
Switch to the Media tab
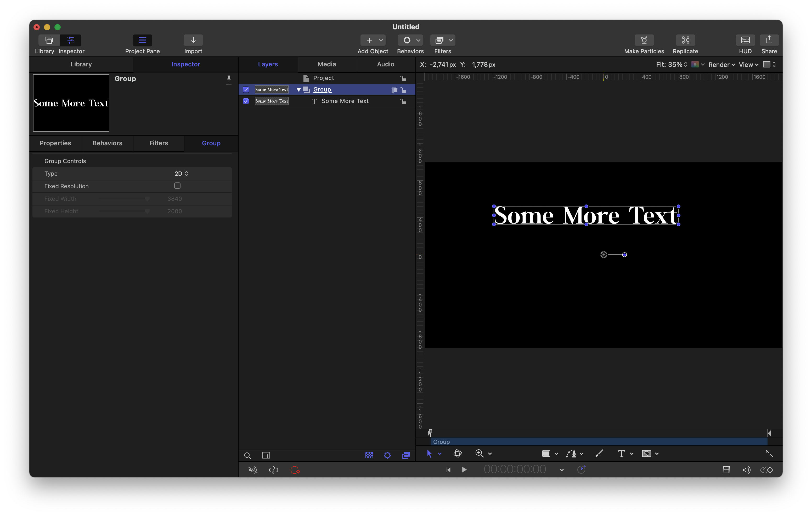326,64
